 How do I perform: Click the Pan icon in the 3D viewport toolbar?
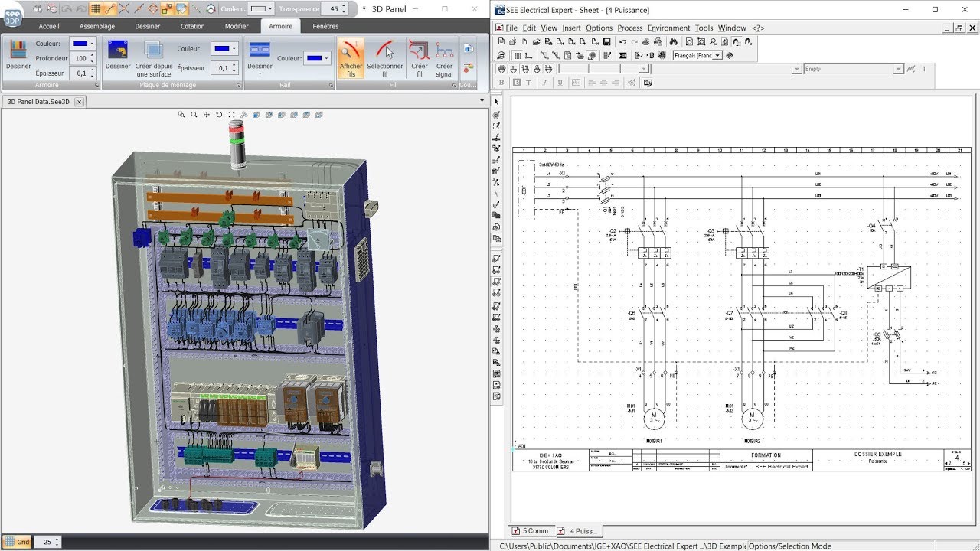click(x=207, y=114)
